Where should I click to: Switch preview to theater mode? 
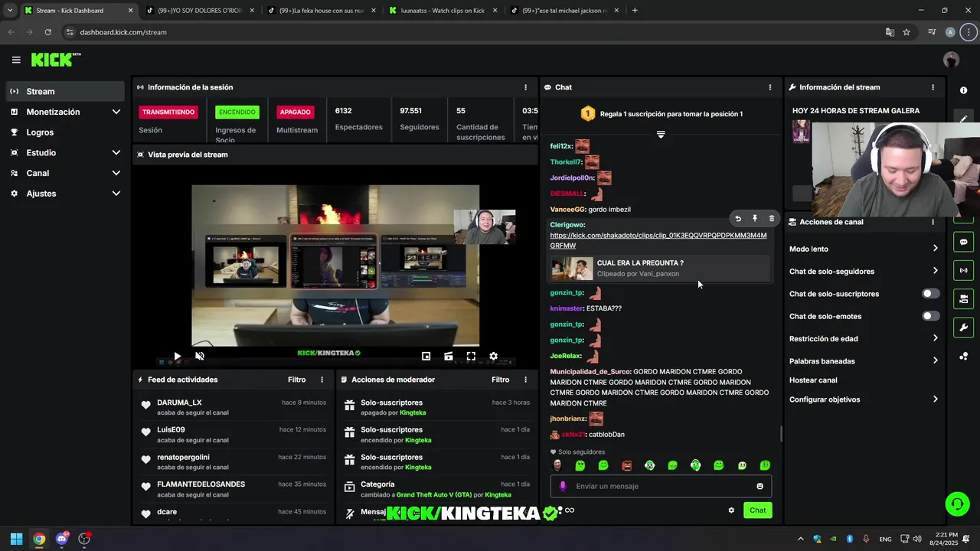(x=449, y=356)
